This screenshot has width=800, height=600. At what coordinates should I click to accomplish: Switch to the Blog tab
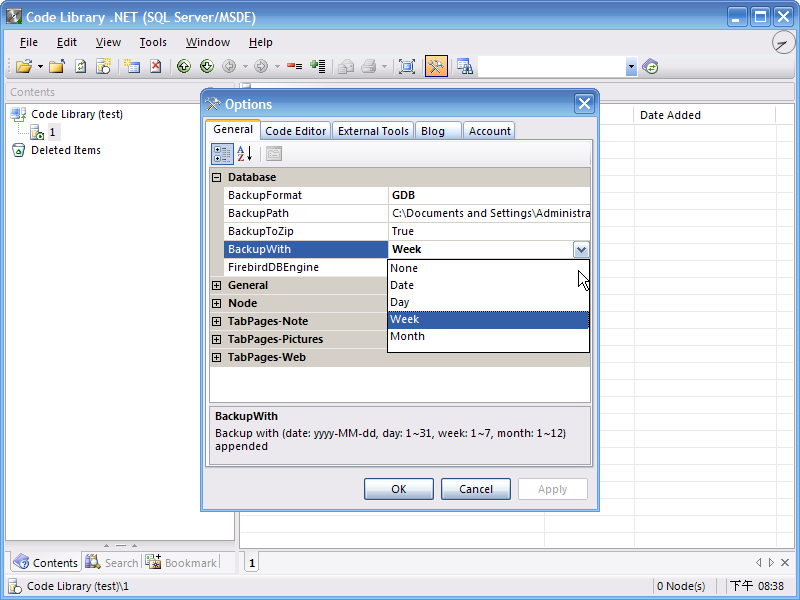pos(438,131)
